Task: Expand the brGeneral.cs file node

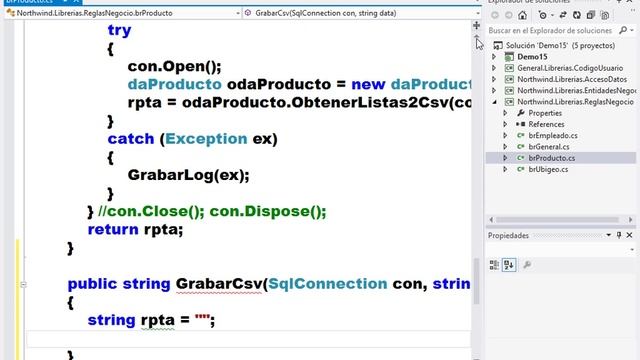Action: (505, 147)
